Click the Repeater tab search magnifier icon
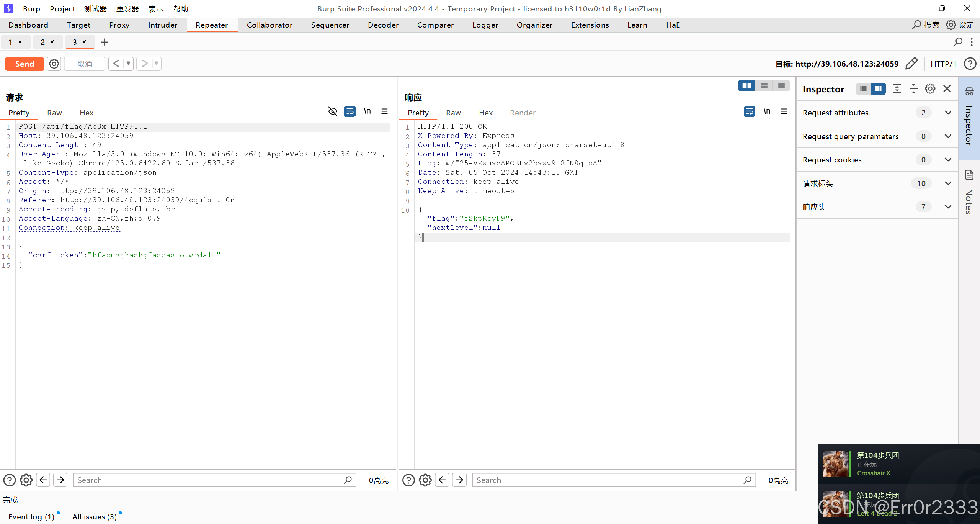Screen dimensions: 980x524 (958, 42)
